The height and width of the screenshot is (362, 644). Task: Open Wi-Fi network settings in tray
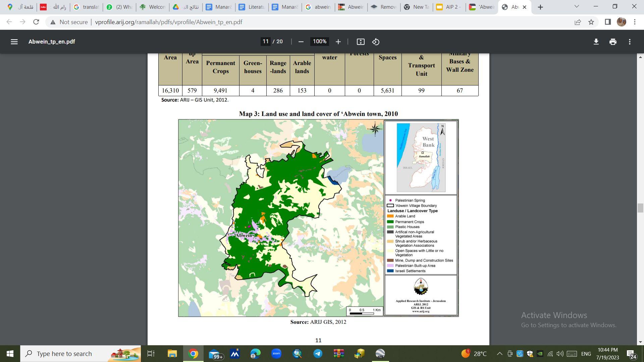550,354
